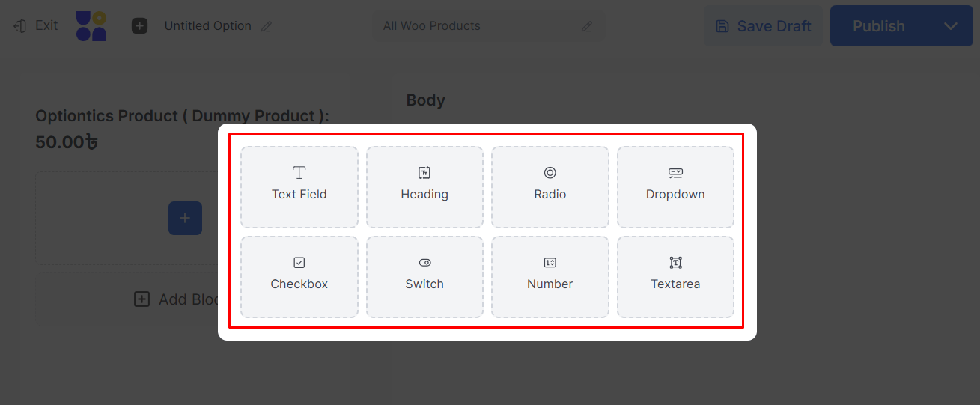Click the Untitled Option title text
The height and width of the screenshot is (405, 980).
point(207,26)
